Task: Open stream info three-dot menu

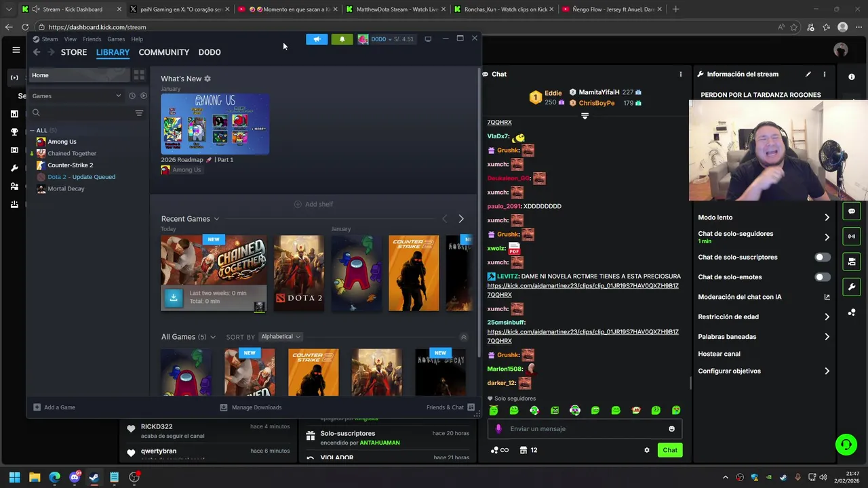Action: pyautogui.click(x=825, y=75)
